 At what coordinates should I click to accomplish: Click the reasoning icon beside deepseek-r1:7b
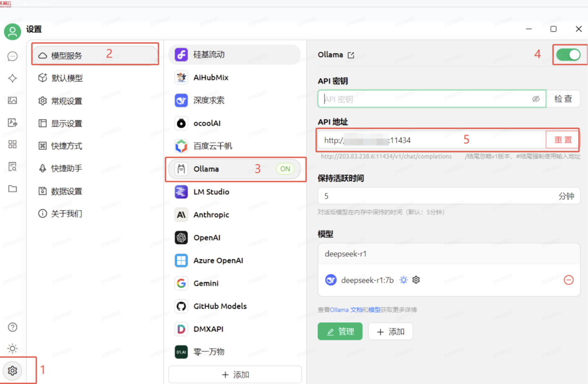point(403,280)
